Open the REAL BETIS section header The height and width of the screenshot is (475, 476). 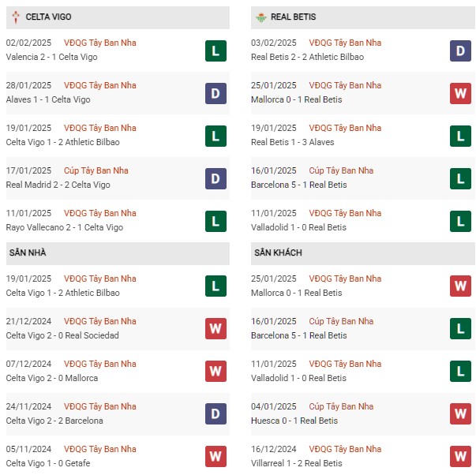click(363, 17)
